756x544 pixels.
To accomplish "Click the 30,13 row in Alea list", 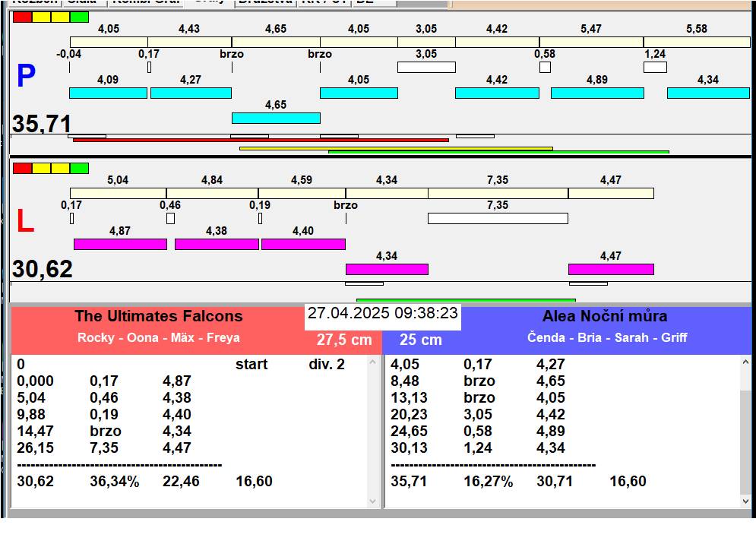I will pyautogui.click(x=478, y=448).
